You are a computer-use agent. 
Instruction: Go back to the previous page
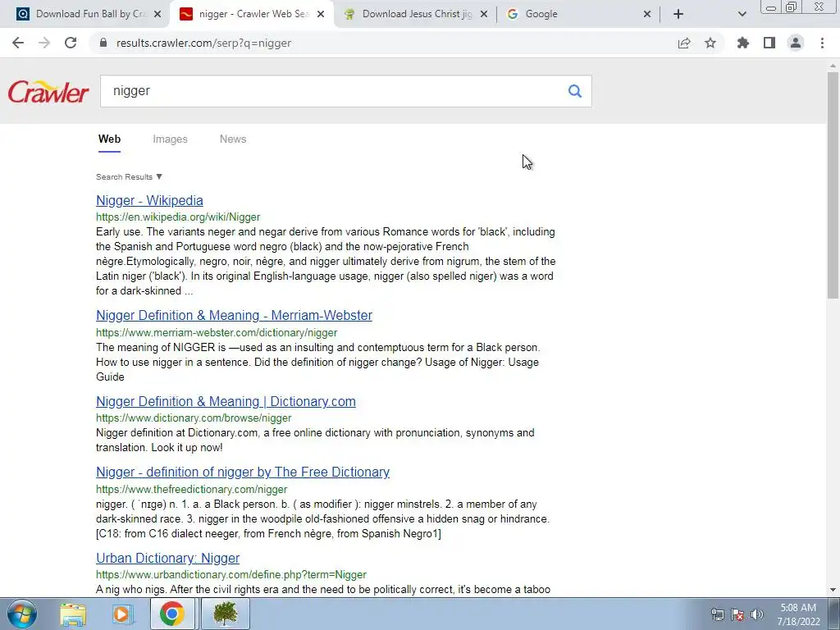point(18,43)
